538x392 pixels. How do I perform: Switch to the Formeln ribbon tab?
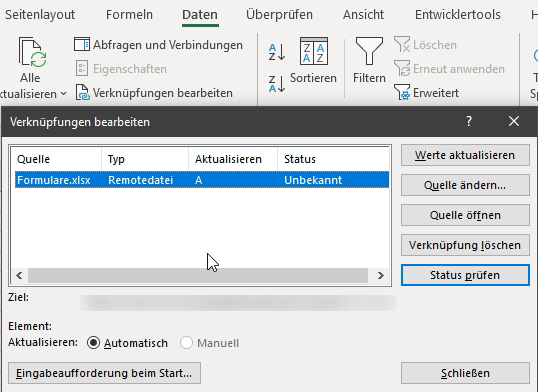coord(129,14)
